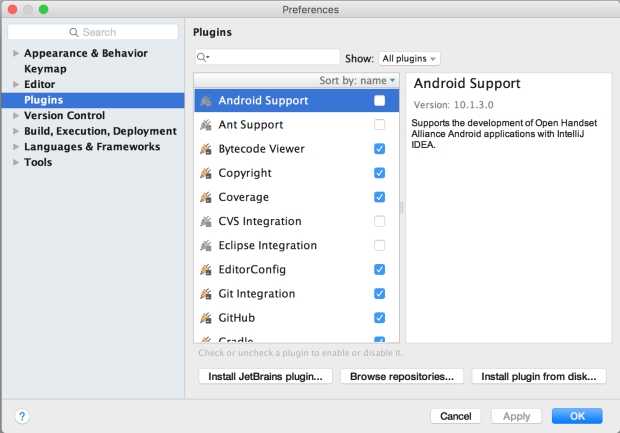Viewport: 620px width, 433px height.
Task: Enable the Android Support plugin checkbox
Action: (379, 101)
